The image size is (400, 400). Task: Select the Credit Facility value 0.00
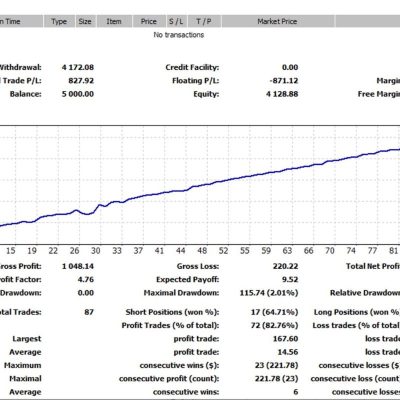[x=290, y=67]
